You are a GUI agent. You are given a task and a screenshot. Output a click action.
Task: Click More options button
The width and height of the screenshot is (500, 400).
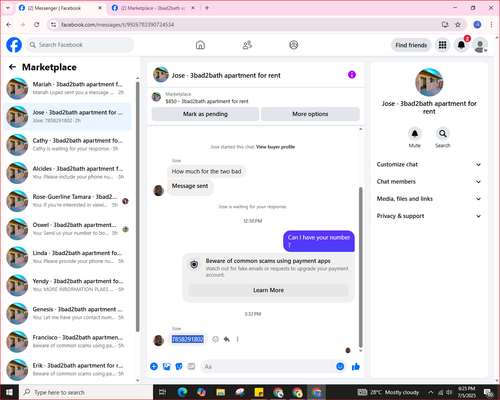coord(310,114)
